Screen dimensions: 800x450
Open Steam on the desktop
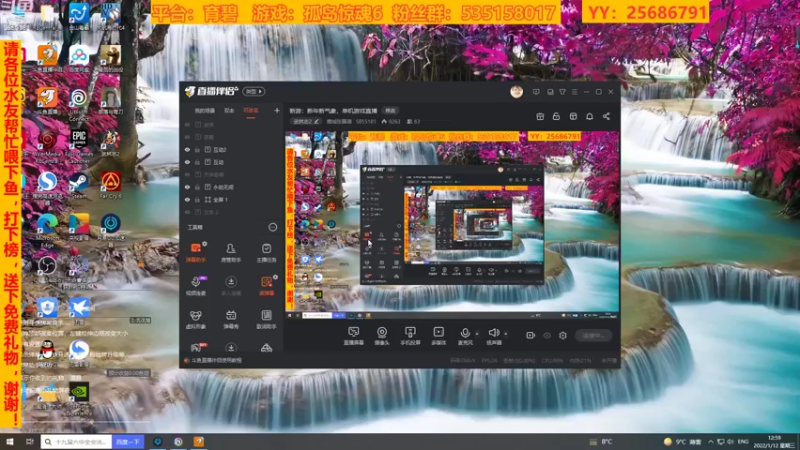click(x=79, y=185)
